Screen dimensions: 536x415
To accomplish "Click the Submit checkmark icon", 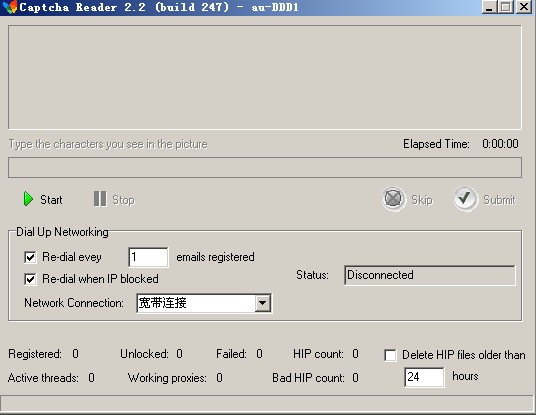I will (465, 199).
